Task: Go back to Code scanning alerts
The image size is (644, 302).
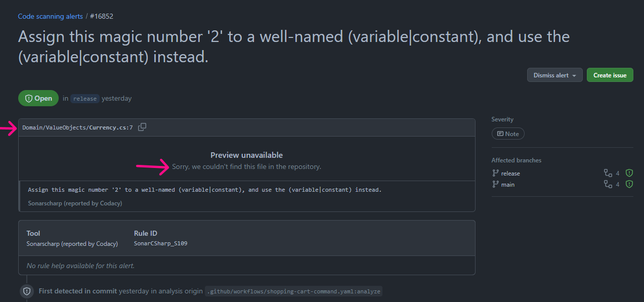Action: coord(50,16)
